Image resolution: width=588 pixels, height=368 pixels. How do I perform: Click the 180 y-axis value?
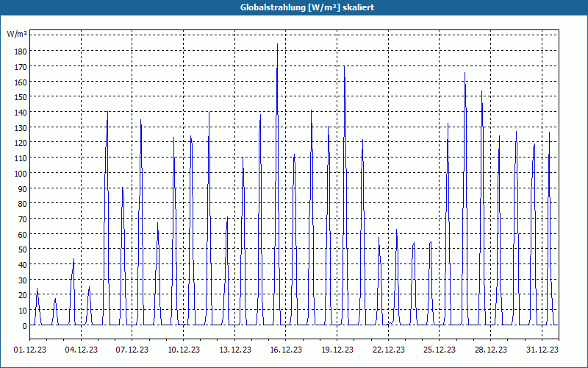21,51
